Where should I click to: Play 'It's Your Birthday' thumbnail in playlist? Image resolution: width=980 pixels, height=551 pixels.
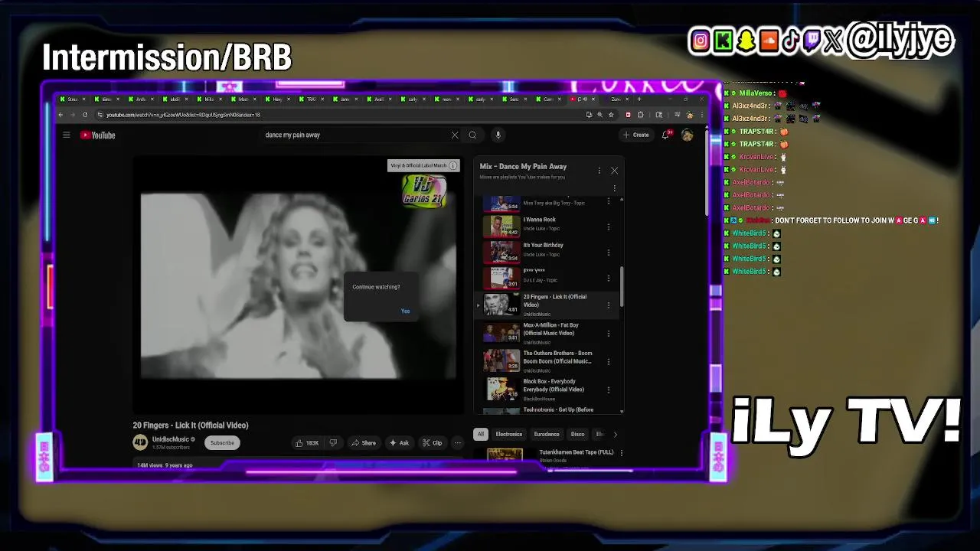tap(501, 252)
